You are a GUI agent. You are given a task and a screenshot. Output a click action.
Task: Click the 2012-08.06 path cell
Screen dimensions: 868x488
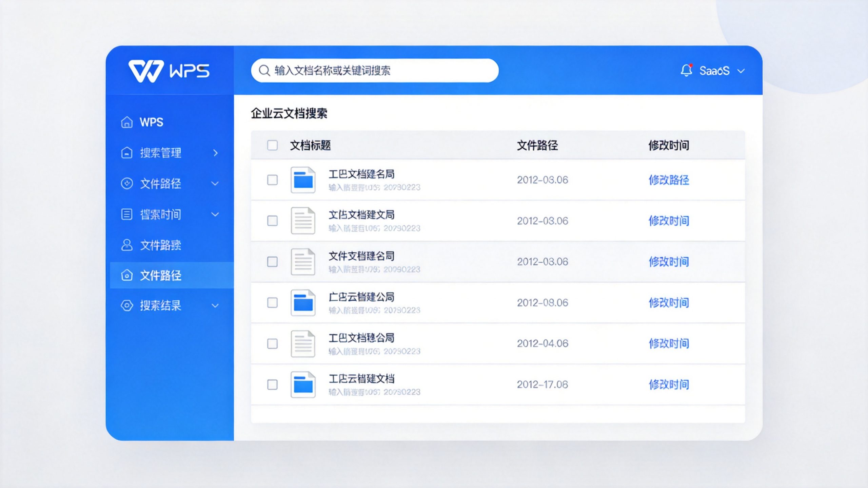coord(542,302)
